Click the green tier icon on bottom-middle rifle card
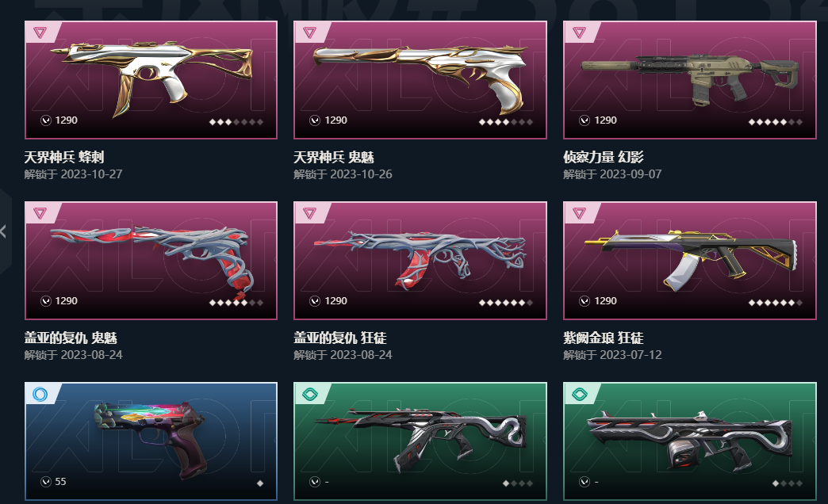This screenshot has height=504, width=828. point(309,394)
